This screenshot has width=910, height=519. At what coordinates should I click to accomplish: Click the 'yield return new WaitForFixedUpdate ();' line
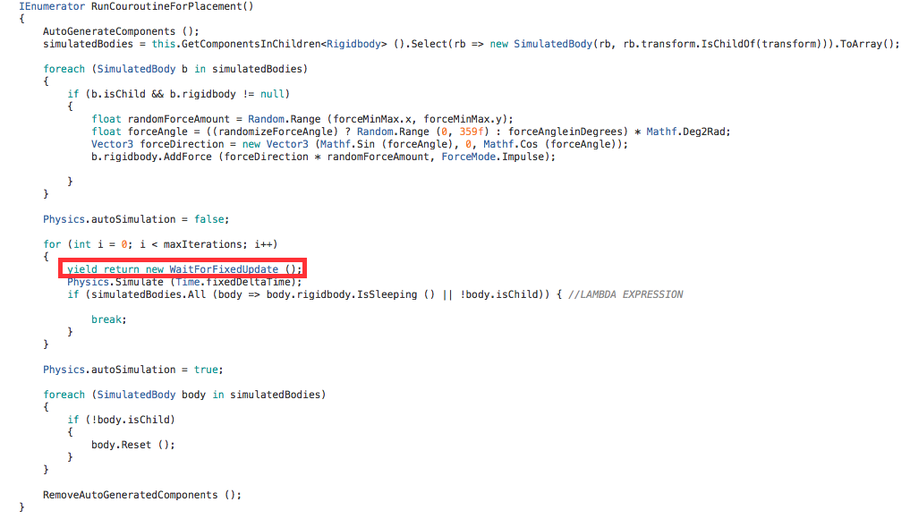coord(185,269)
